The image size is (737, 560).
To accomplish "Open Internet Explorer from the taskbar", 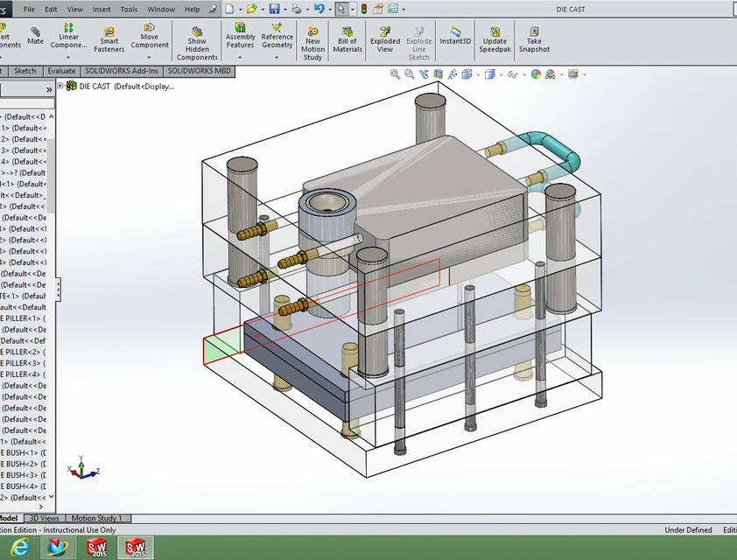I will click(x=20, y=547).
